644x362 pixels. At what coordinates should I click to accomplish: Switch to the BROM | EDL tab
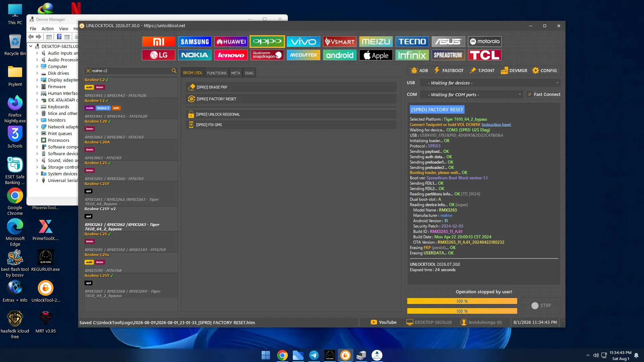[193, 73]
